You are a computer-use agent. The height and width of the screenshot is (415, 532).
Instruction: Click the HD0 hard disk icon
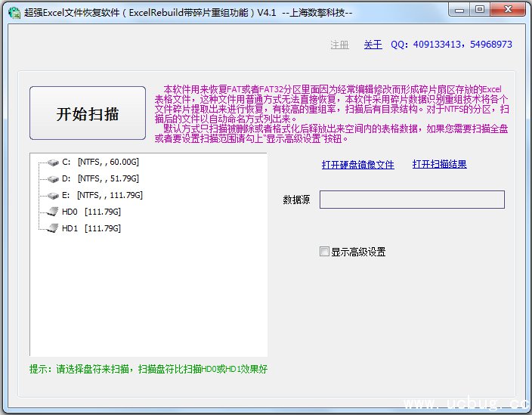click(x=51, y=212)
